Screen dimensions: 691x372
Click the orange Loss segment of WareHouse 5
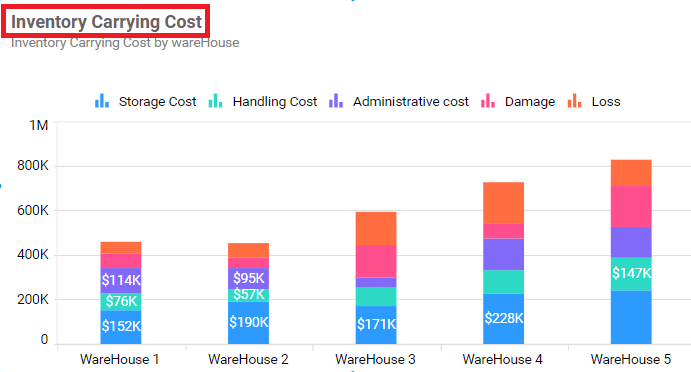coord(631,173)
